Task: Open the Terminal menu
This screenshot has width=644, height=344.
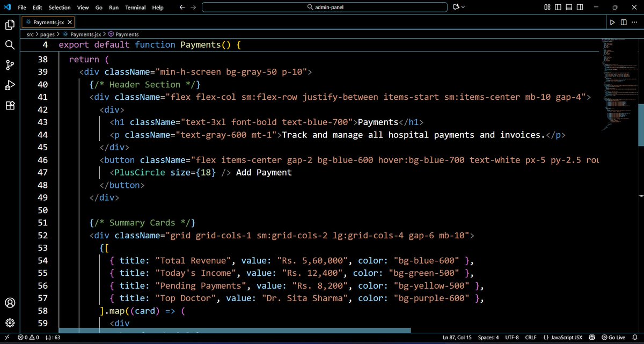Action: tap(135, 8)
